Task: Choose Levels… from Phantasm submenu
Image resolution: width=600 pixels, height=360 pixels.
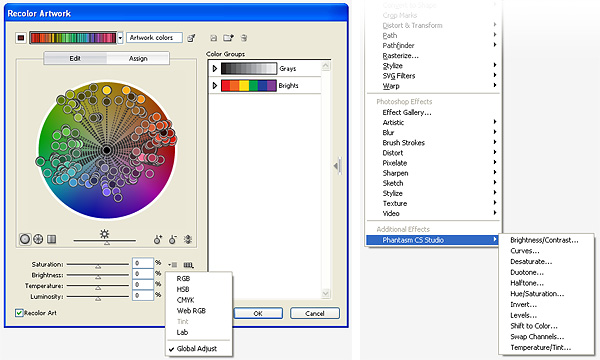Action: coord(523,315)
